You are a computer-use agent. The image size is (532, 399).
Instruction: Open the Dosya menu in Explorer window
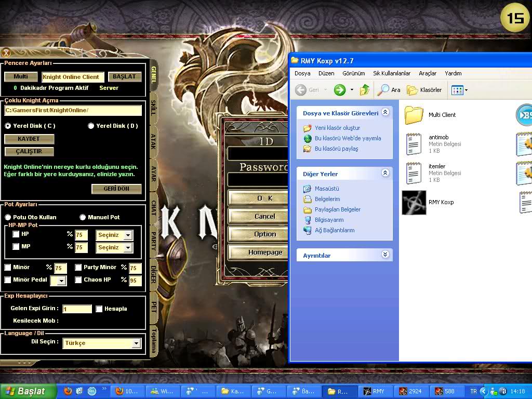302,73
